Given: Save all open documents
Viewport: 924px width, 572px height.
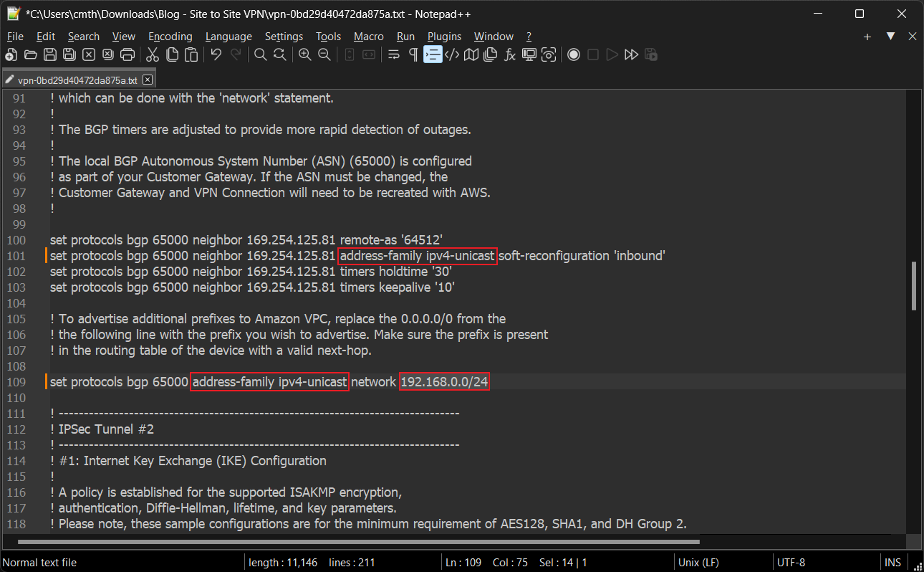Looking at the screenshot, I should point(69,54).
